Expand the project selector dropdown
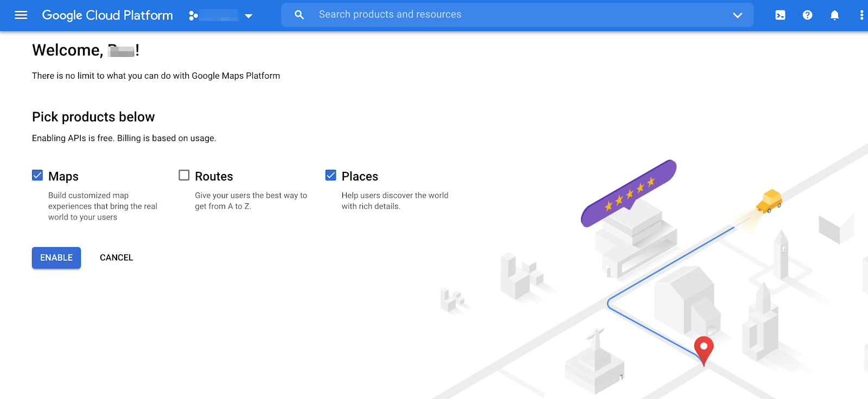Screen dimensions: 868x399 [x=248, y=16]
